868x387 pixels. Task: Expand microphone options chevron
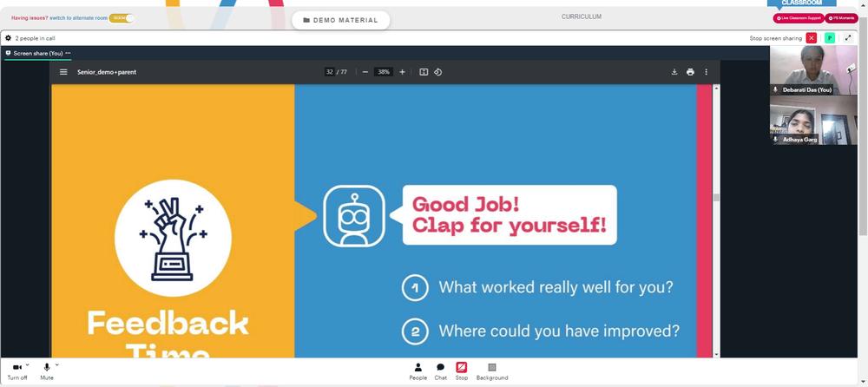tap(56, 364)
